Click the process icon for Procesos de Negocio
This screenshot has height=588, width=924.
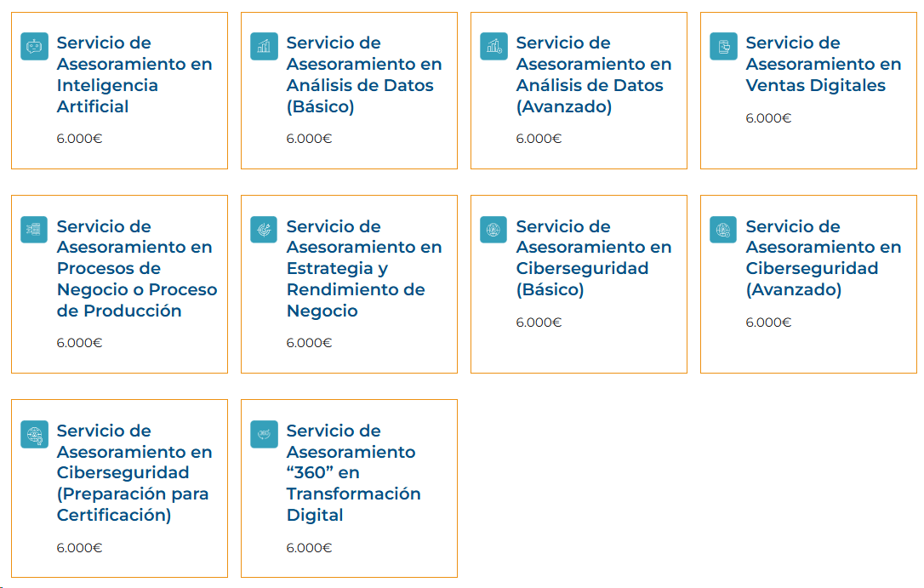34,229
